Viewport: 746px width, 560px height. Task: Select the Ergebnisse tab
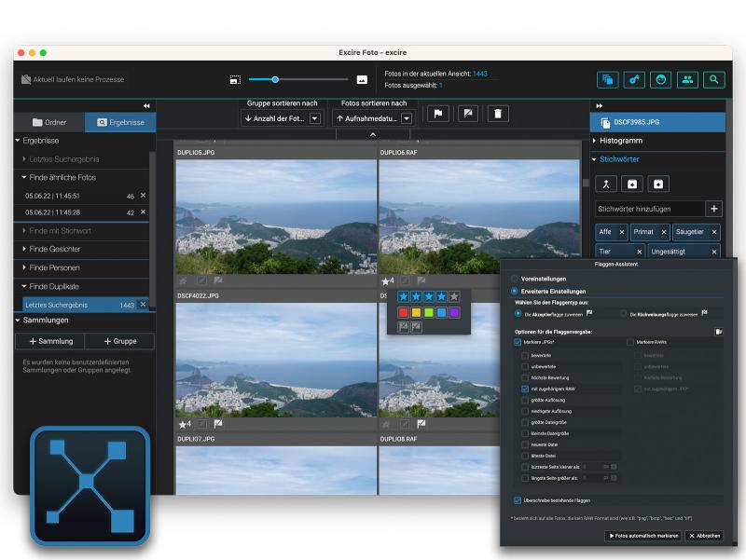(119, 122)
